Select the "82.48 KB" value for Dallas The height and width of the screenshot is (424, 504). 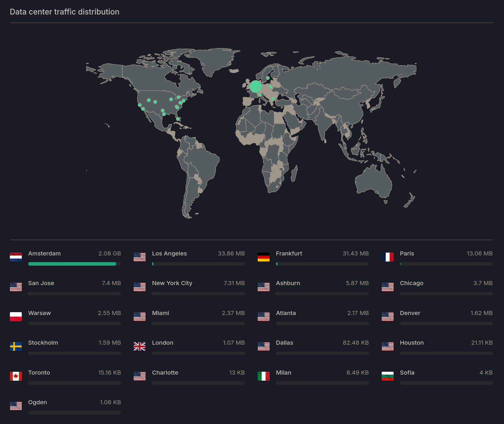click(356, 343)
